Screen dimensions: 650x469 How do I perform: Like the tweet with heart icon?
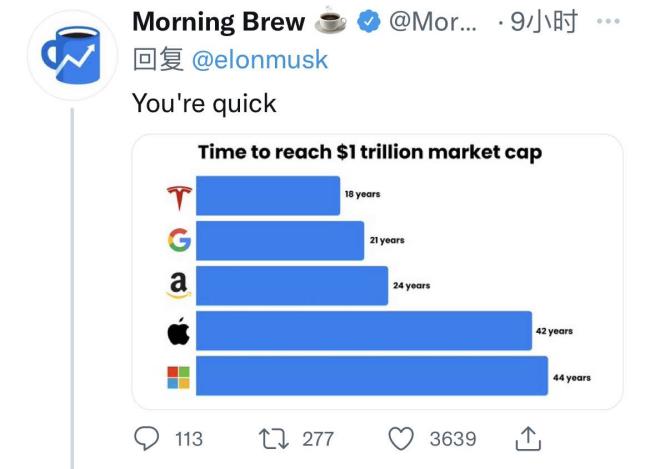click(401, 439)
